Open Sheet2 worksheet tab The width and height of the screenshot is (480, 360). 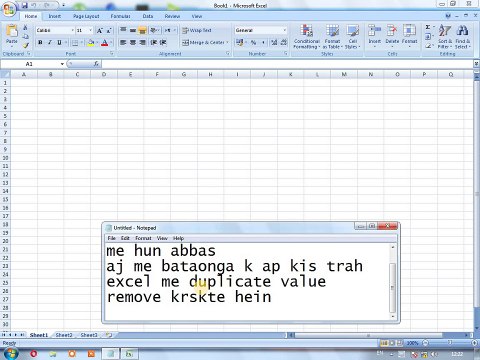63,335
